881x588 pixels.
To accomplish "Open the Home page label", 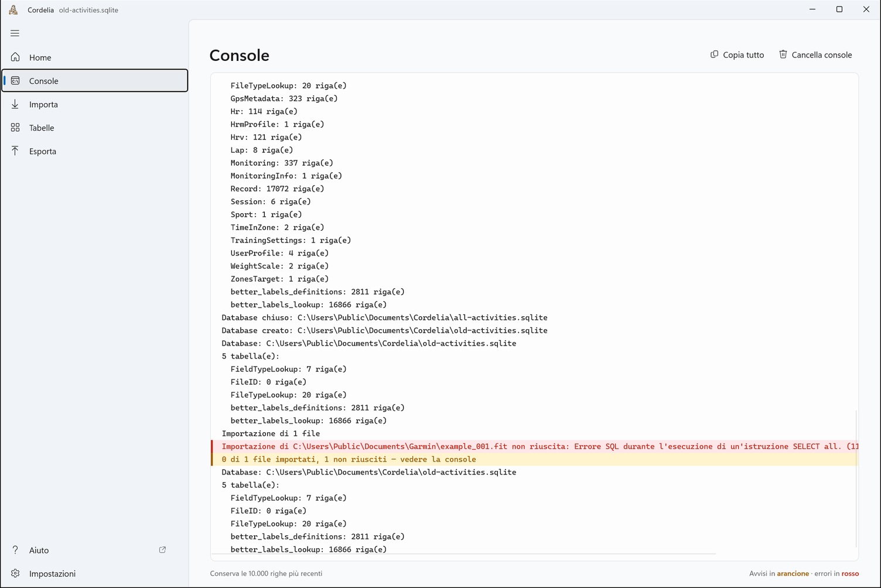I will [40, 57].
